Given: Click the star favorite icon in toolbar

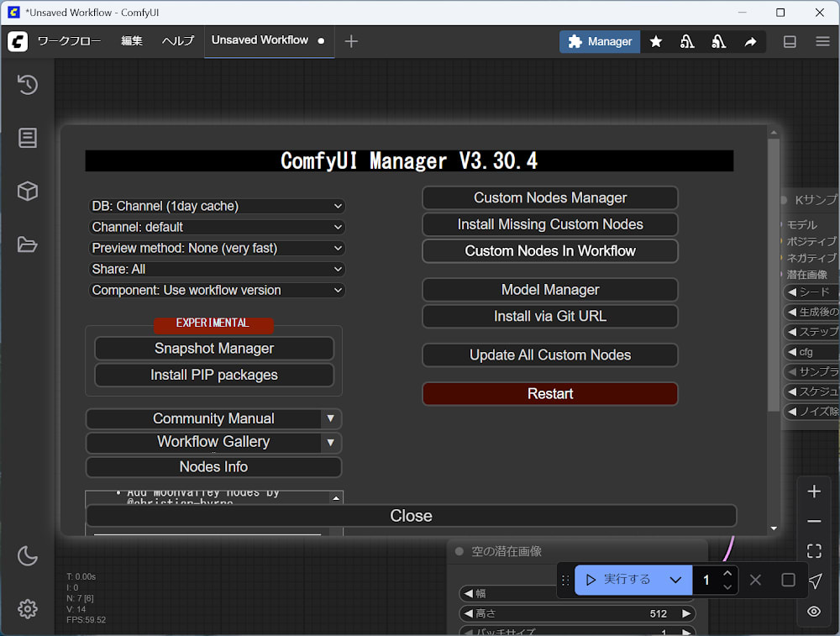Looking at the screenshot, I should [x=656, y=42].
